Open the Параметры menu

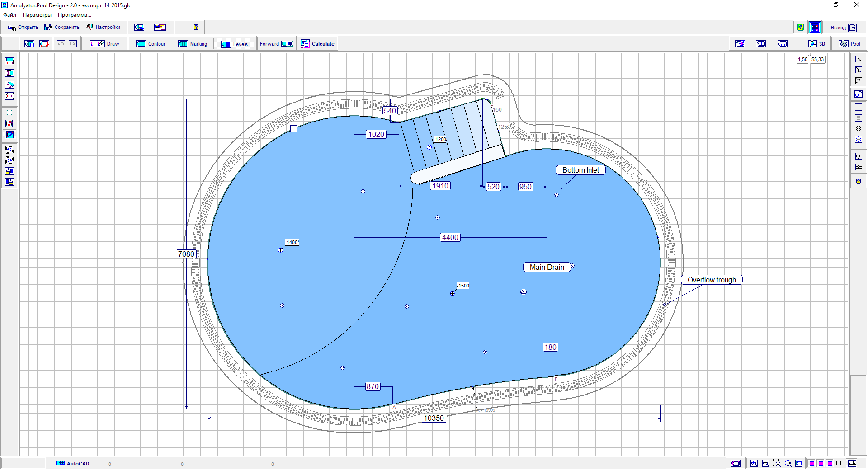click(37, 15)
